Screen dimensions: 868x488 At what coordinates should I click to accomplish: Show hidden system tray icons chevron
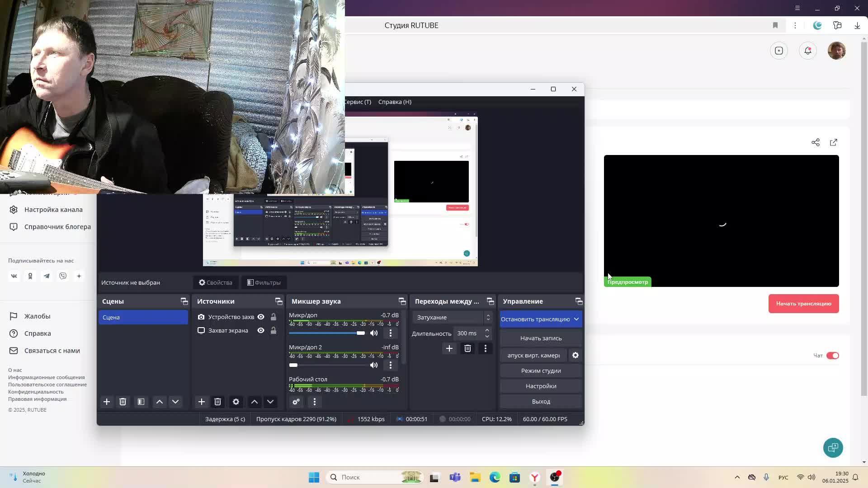pyautogui.click(x=737, y=477)
